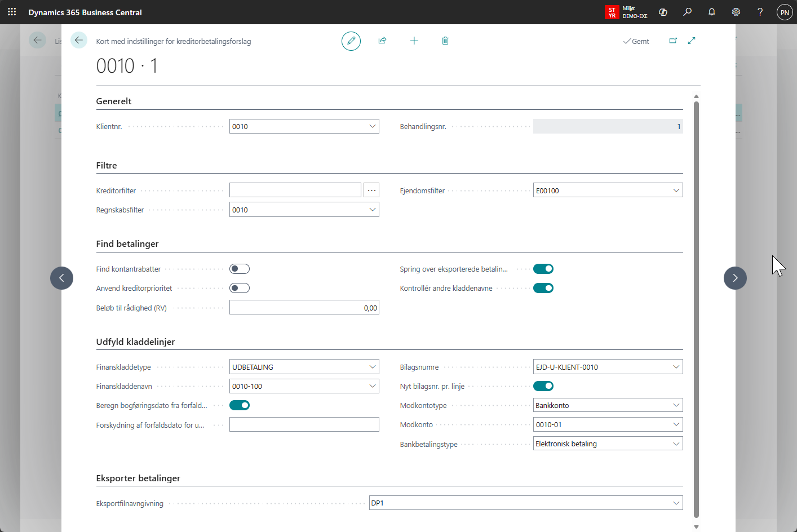Turn on Anvend kreditorprioritet switch
797x532 pixels.
[240, 288]
